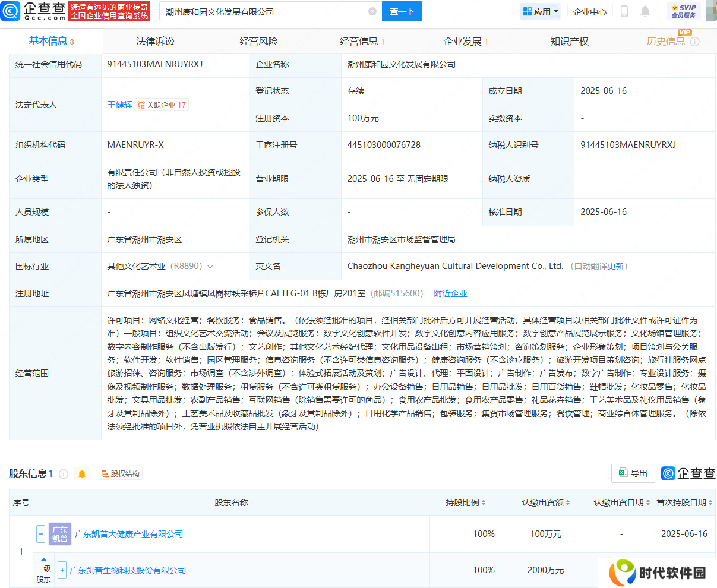Switch to 基本信息 tab
The height and width of the screenshot is (588, 717).
click(x=52, y=41)
